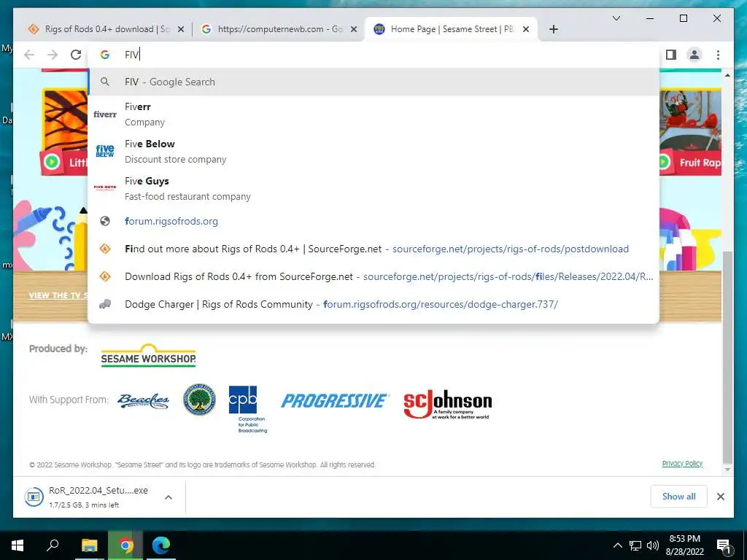Click the Five Below logo icon

pos(105,151)
